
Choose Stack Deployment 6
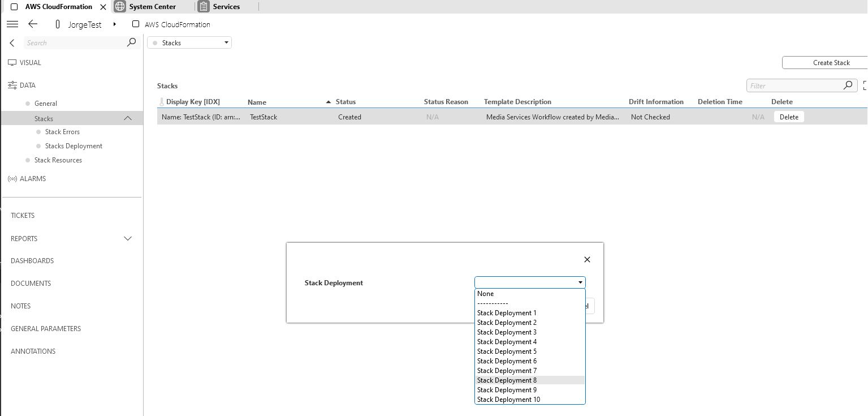tap(530, 361)
